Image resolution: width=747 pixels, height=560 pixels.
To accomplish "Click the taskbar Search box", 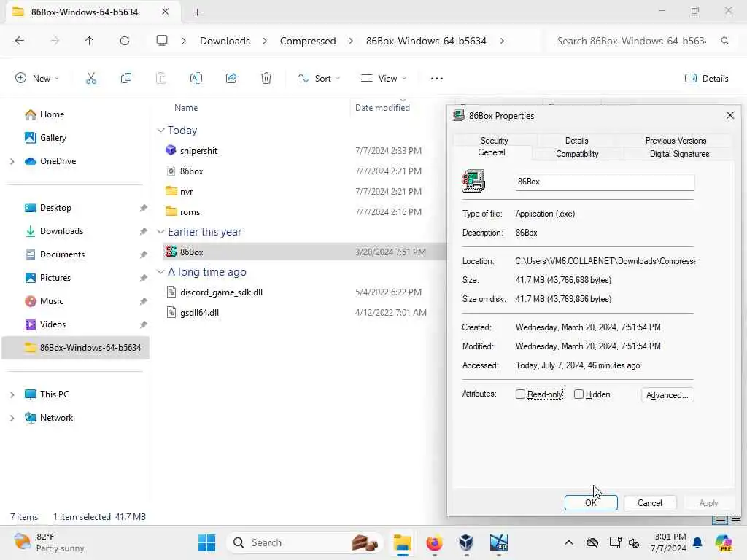I will click(x=305, y=542).
